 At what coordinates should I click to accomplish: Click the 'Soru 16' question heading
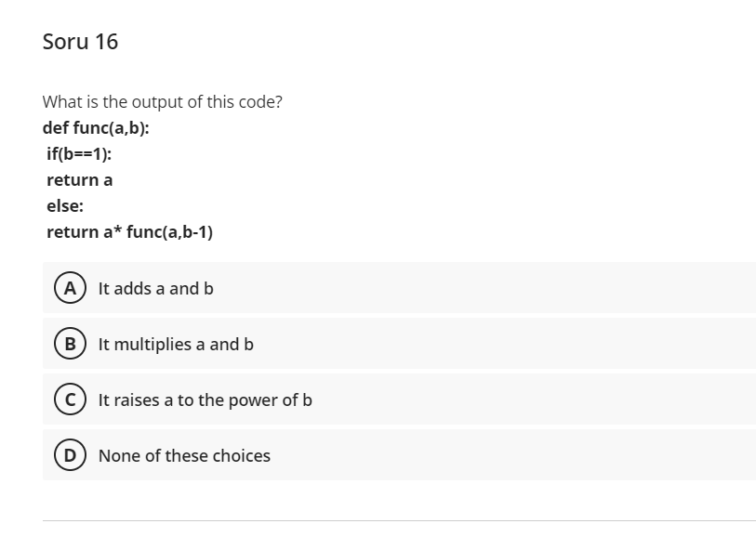click(x=80, y=42)
